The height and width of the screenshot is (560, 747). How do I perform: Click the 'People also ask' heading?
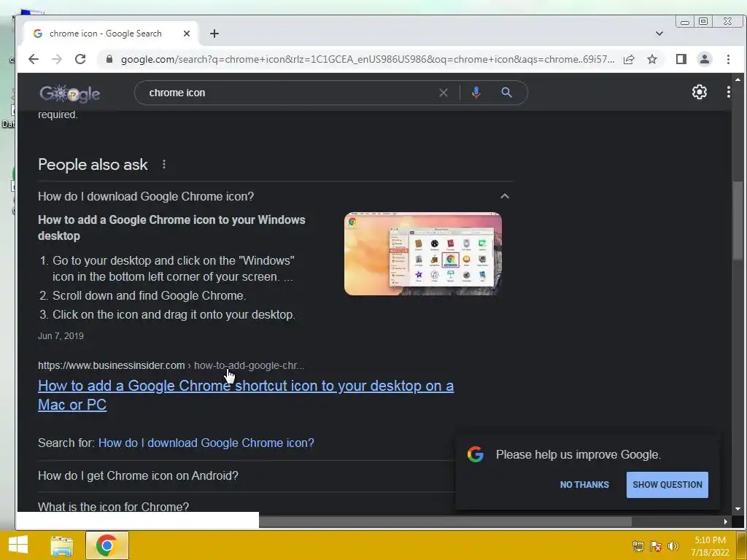pyautogui.click(x=93, y=164)
